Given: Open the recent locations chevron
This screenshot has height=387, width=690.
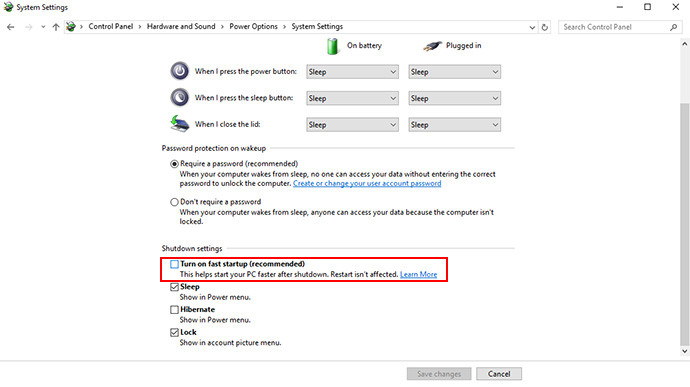Looking at the screenshot, I should click(43, 27).
